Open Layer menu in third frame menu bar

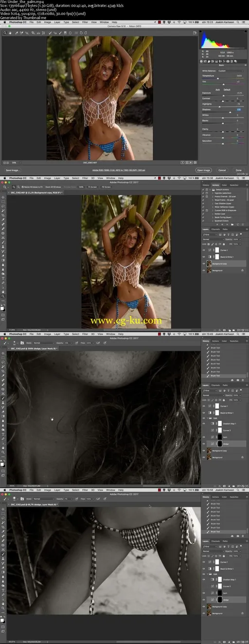point(57,334)
